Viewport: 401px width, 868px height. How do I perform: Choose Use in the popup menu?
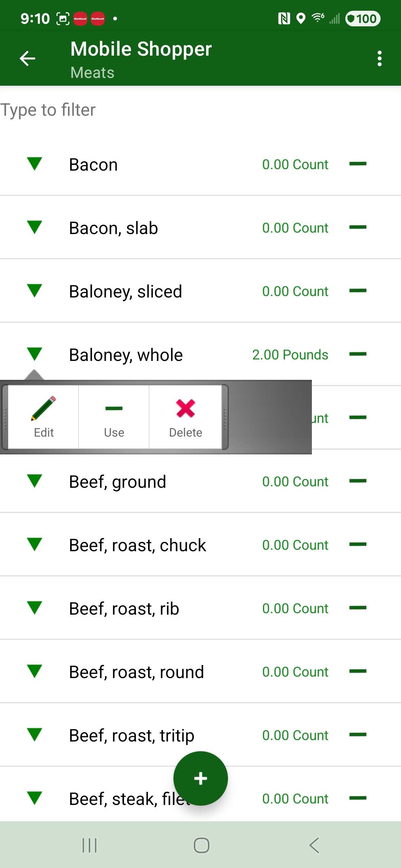tap(114, 417)
